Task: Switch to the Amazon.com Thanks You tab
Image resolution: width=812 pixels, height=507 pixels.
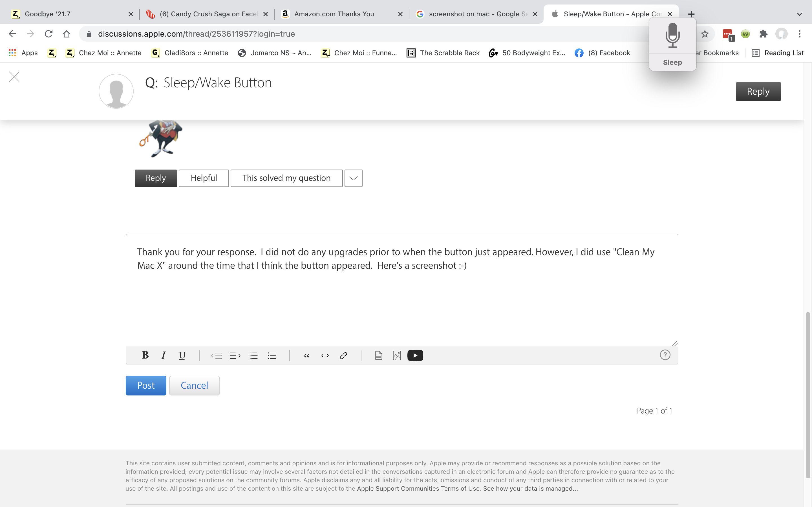Action: point(334,14)
